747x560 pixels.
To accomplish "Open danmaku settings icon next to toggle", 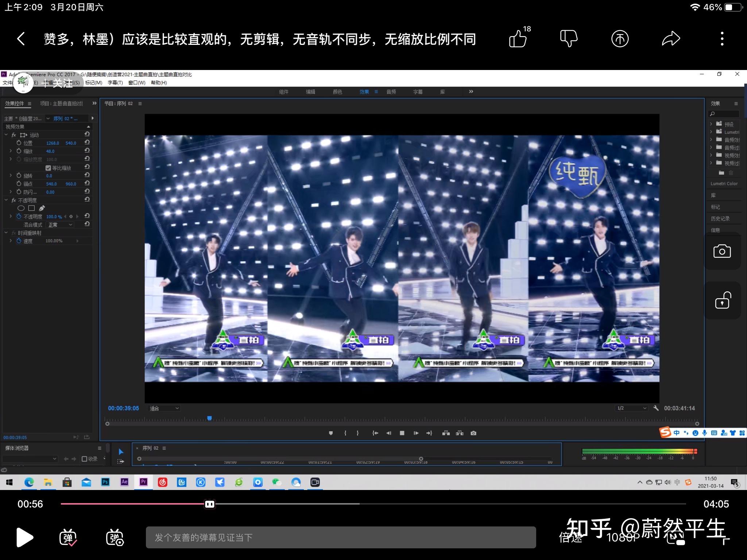I will pos(115,537).
